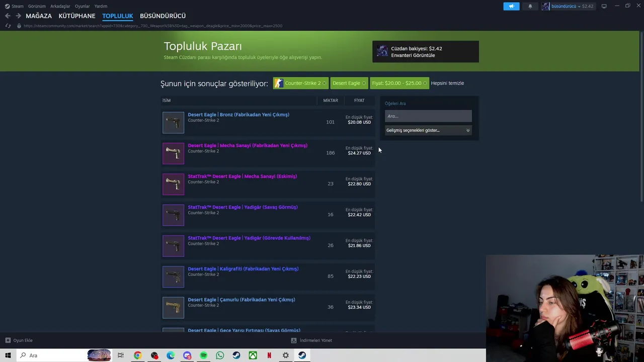Open the Windows Start menu
This screenshot has height=362, width=644.
pos(8,355)
